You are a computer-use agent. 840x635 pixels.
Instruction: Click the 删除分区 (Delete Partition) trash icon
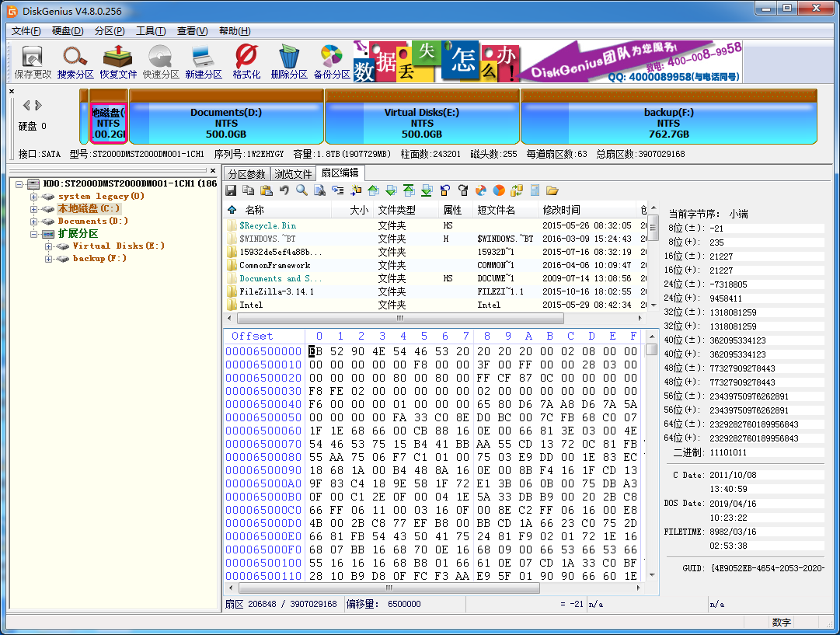[x=289, y=61]
